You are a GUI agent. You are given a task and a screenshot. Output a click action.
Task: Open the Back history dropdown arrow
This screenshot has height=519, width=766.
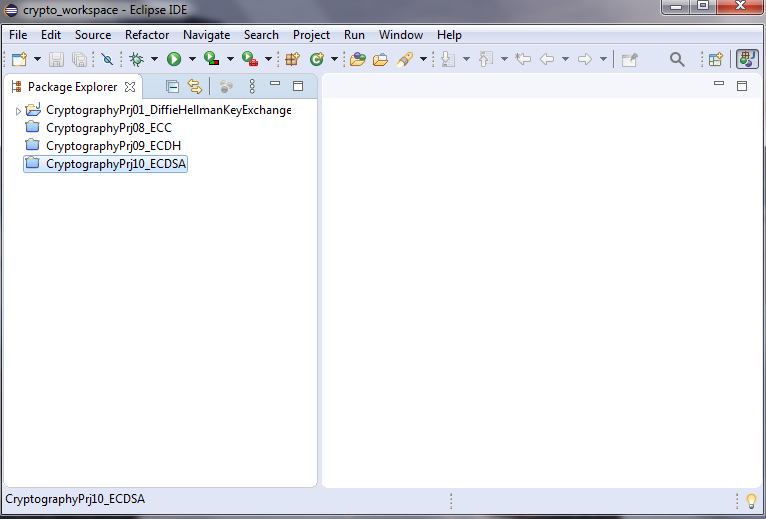tap(565, 59)
